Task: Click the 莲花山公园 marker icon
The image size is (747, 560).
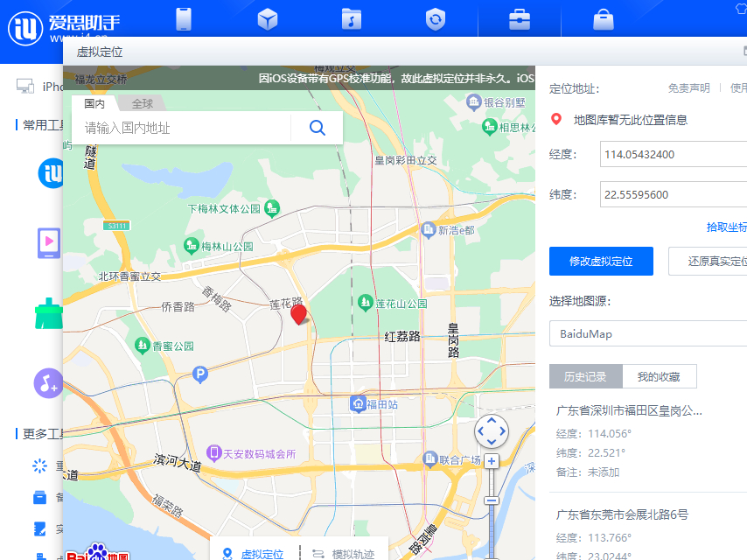Action: coord(366,302)
